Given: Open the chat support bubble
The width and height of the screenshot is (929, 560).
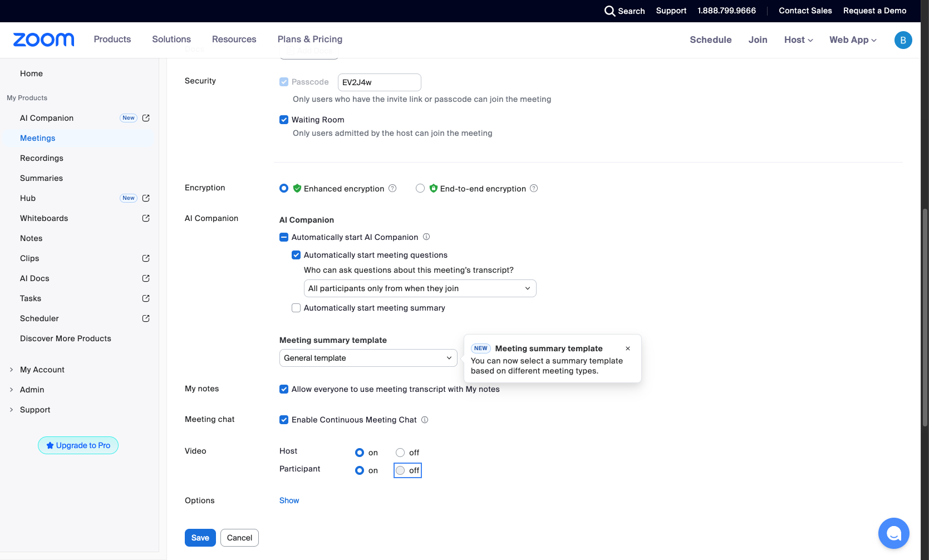Looking at the screenshot, I should point(893,533).
